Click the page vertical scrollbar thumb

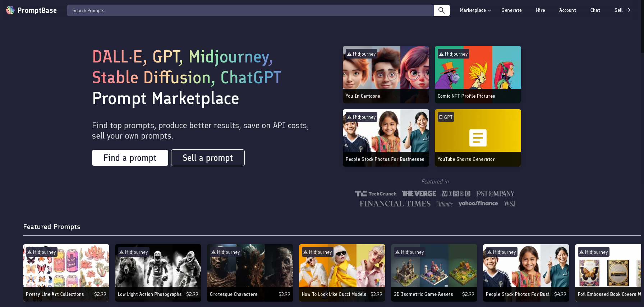pos(642,27)
